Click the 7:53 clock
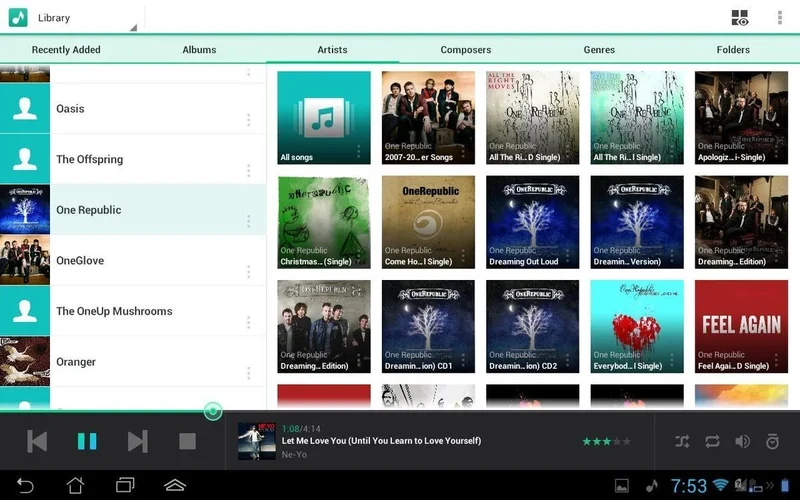Viewport: 800px width, 500px height. [x=689, y=486]
